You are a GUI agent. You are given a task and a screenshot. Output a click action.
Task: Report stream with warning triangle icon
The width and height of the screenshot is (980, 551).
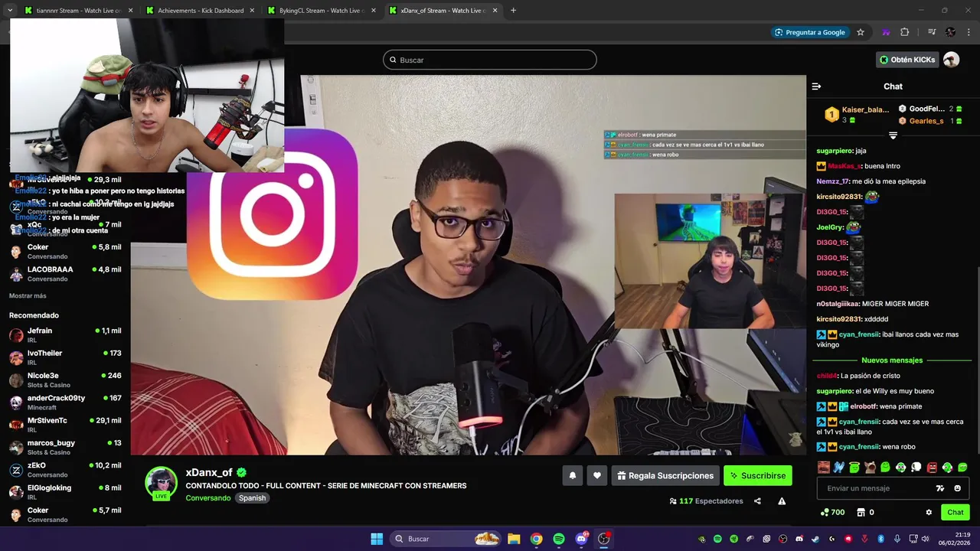[782, 501]
